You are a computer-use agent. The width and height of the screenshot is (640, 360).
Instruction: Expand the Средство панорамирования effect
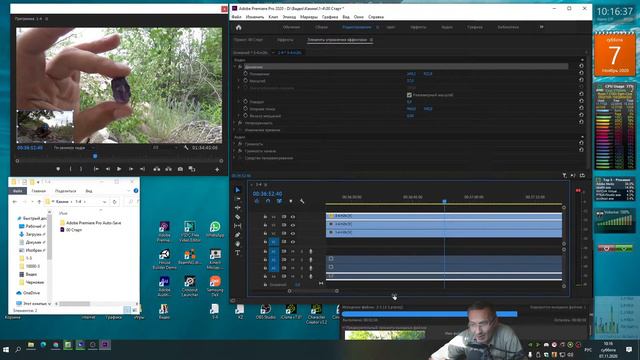point(235,158)
